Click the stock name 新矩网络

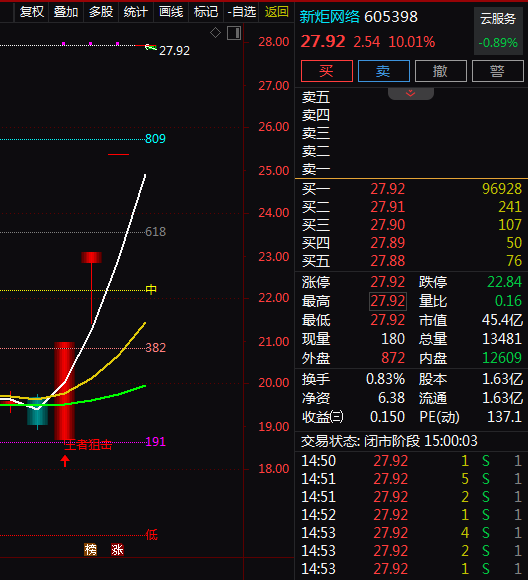coord(329,17)
